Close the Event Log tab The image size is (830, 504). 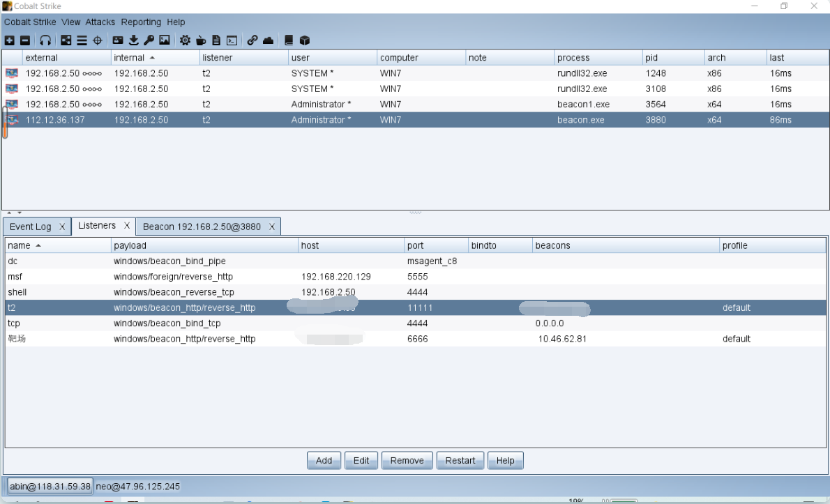[62, 227]
